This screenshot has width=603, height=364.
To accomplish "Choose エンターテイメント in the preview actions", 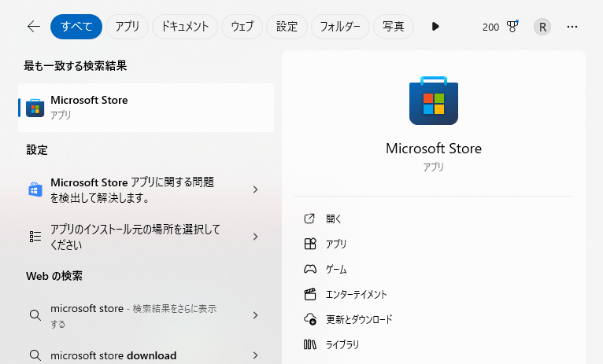I will (356, 295).
